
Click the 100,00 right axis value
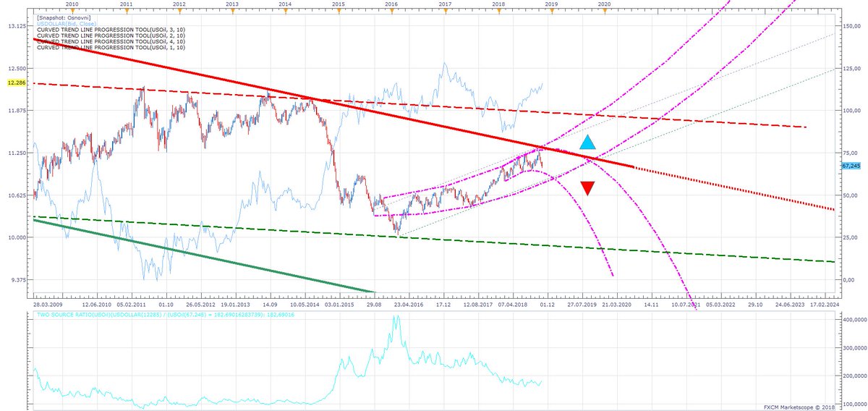click(x=851, y=111)
